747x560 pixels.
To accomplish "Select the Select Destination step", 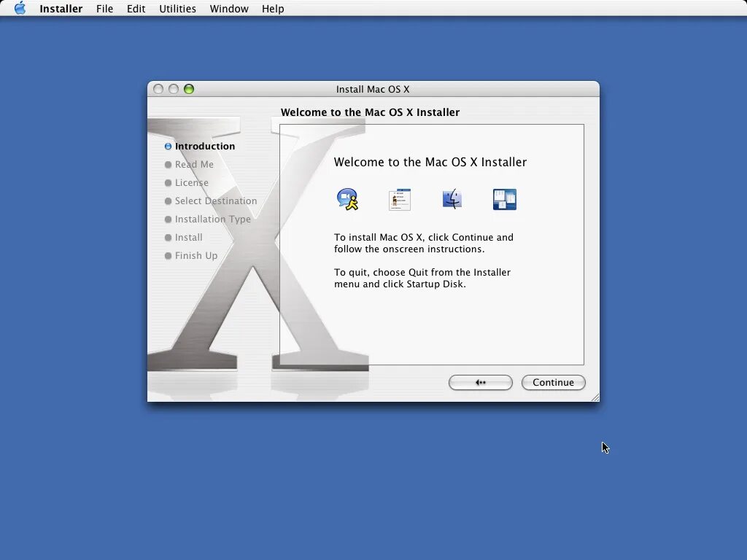I will [216, 201].
